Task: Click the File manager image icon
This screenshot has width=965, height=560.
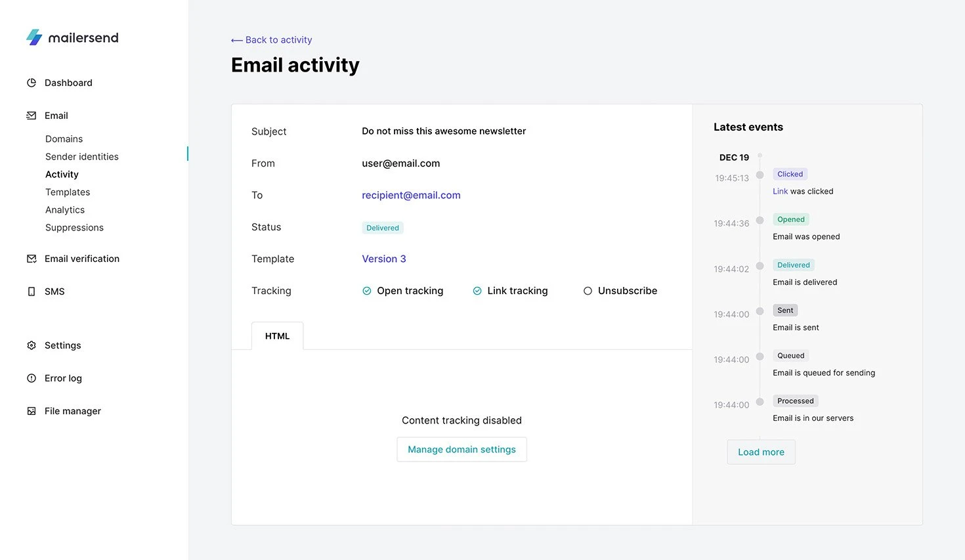Action: (32, 411)
